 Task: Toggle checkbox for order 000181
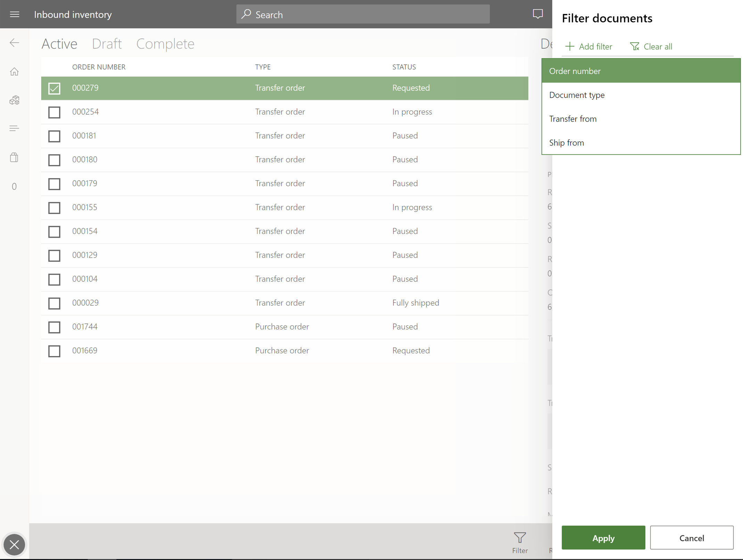pos(53,136)
